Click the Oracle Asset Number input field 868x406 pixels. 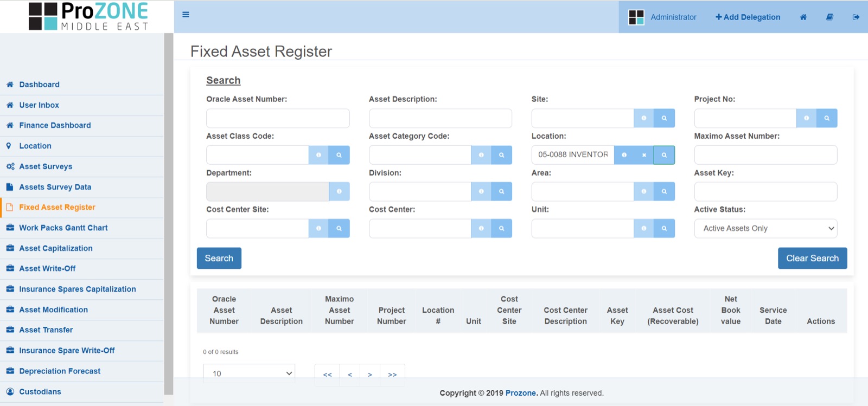coord(278,118)
